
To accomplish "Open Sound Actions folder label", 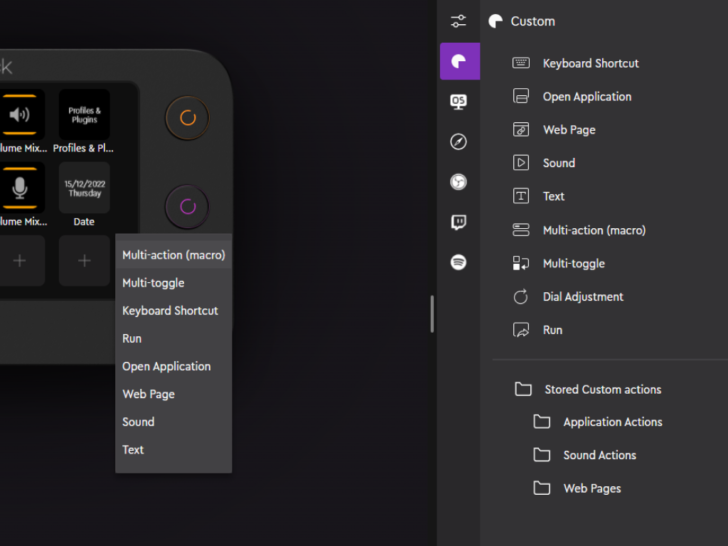I will click(599, 455).
